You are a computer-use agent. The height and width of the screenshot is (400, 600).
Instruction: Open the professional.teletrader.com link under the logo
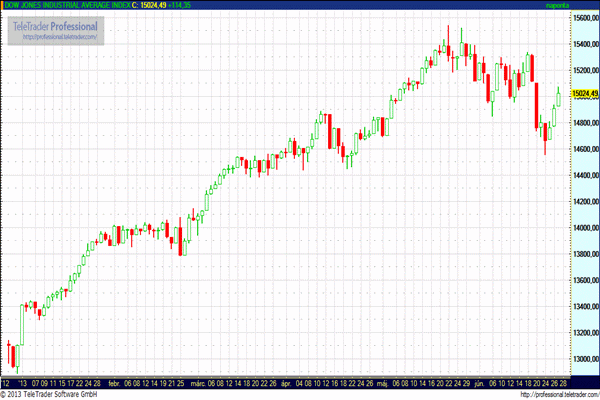click(58, 38)
